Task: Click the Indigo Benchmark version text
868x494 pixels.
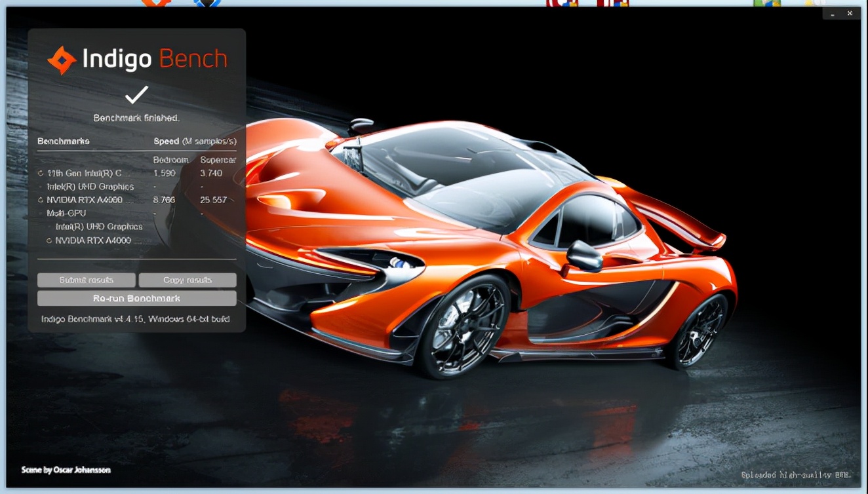Action: coord(135,319)
